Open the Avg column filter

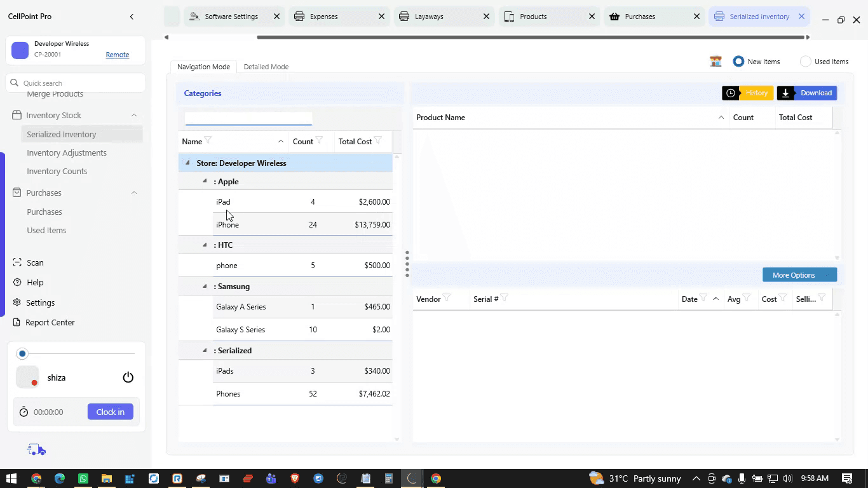pos(747,298)
